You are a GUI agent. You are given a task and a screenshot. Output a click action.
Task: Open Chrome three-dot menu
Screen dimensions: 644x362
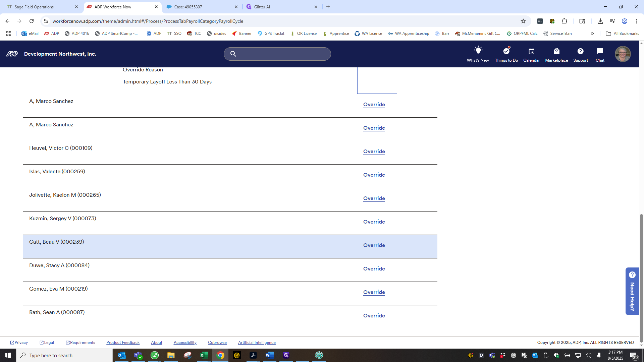coord(637,21)
